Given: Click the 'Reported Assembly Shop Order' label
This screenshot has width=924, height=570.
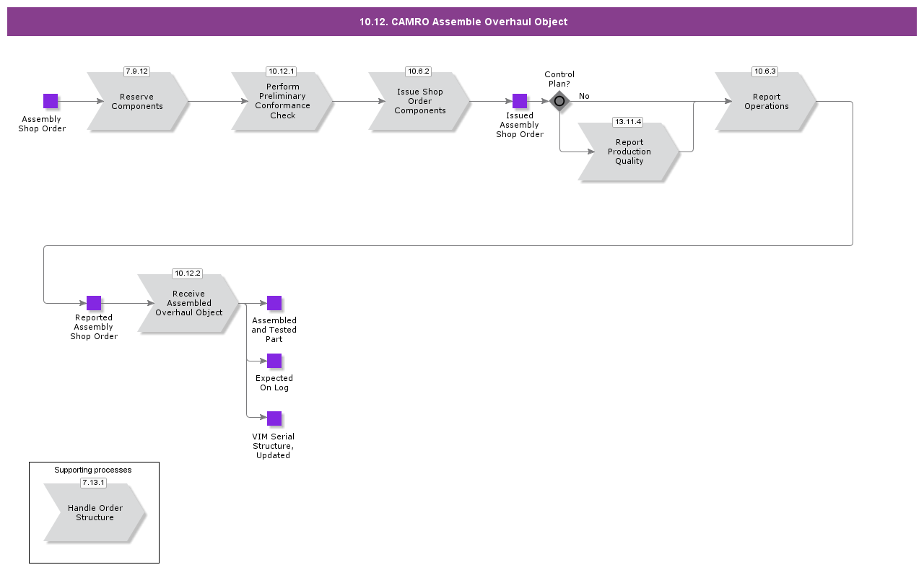Looking at the screenshot, I should (x=94, y=327).
